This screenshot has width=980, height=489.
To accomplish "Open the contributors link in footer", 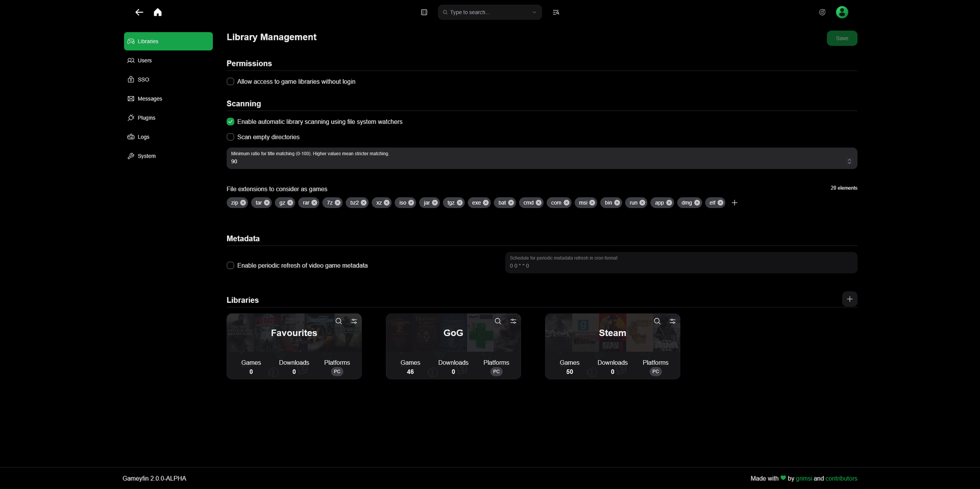I will [x=841, y=478].
